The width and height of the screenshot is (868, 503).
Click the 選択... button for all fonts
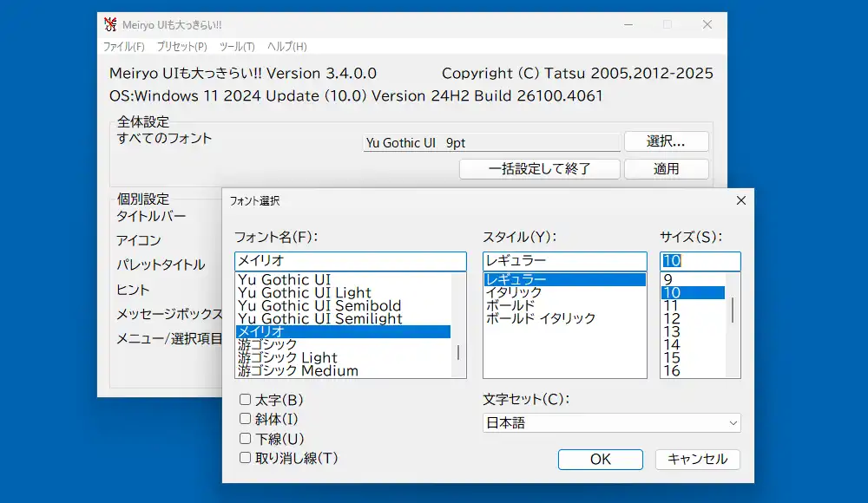click(667, 141)
